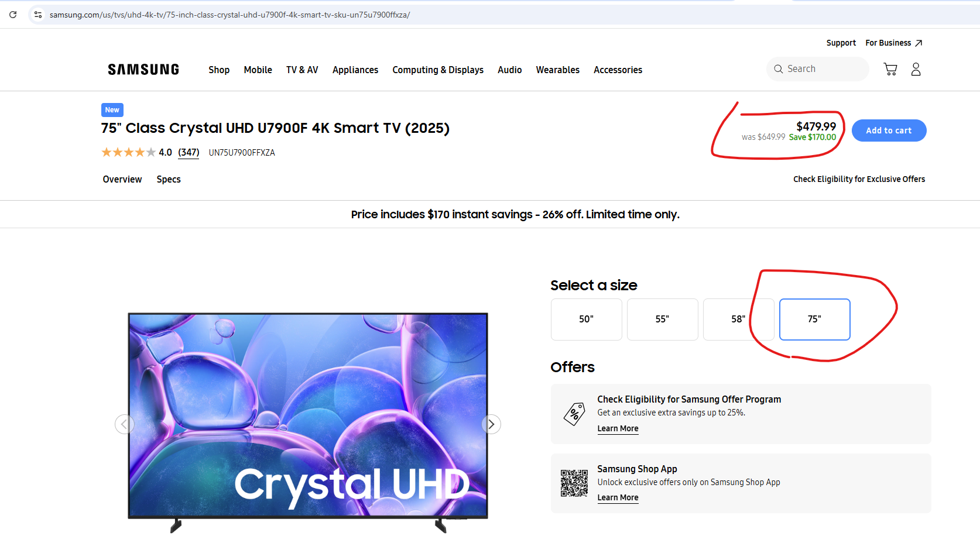
Task: Open site information icon in address bar
Action: 38,15
